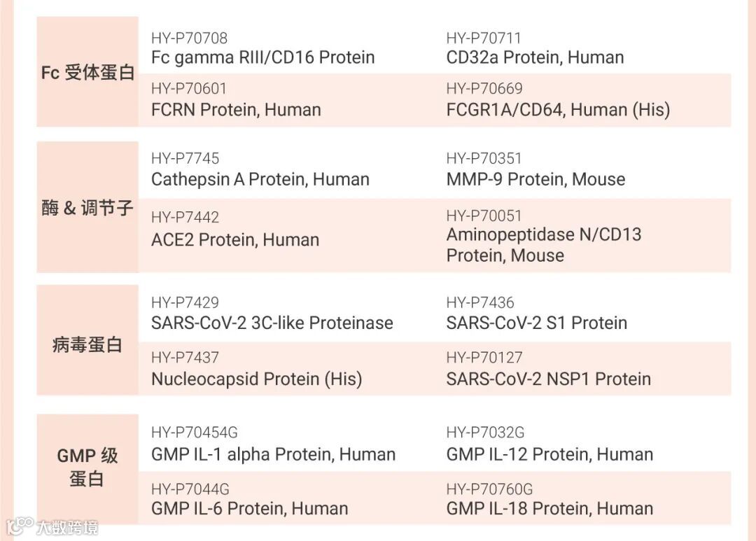This screenshot has height=541, width=756.
Task: Click the GMP 级蛋白 category cell
Action: point(87,468)
